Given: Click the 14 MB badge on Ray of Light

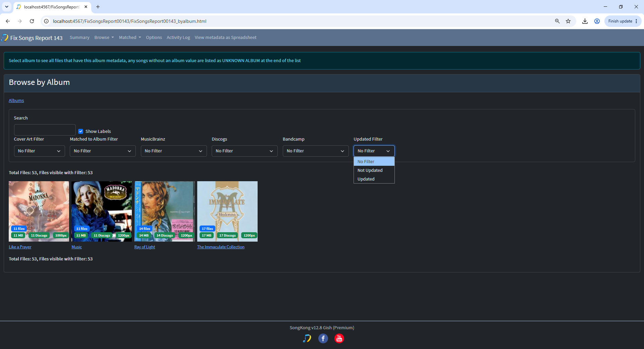Looking at the screenshot, I should (x=144, y=236).
